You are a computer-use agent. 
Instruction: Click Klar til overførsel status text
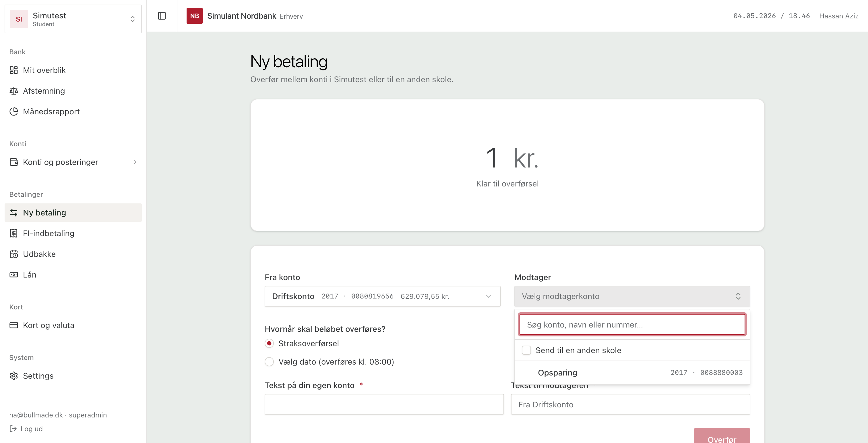coord(507,183)
